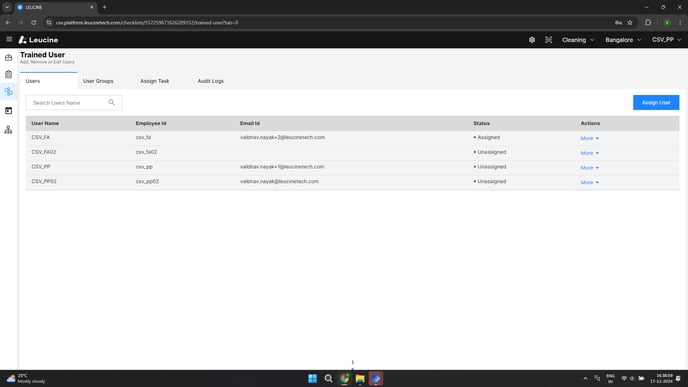
Task: Expand the Cleaning dropdown
Action: pos(578,40)
